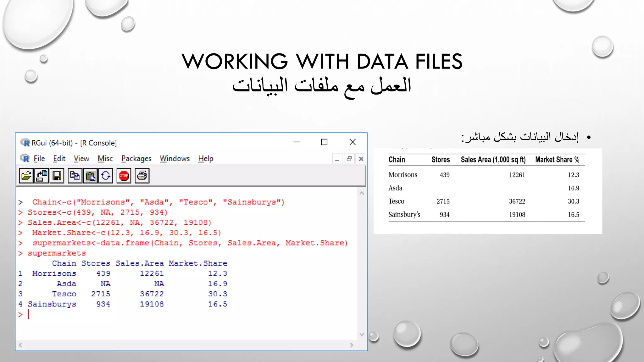Open the Help menu

click(206, 159)
